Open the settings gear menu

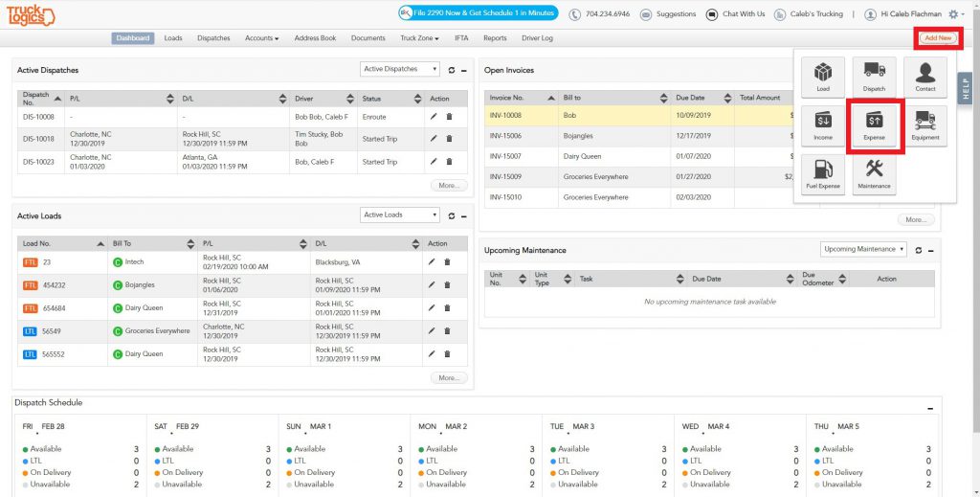point(956,13)
